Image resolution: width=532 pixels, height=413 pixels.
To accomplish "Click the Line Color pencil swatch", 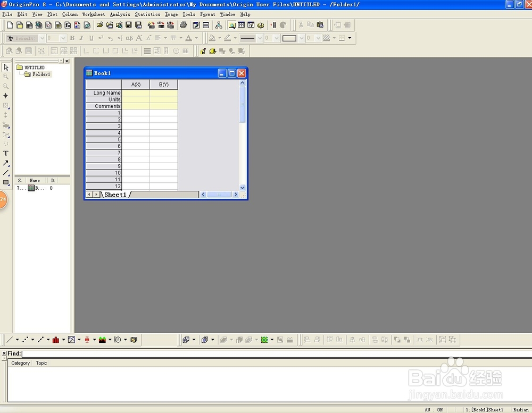I will click(x=228, y=38).
